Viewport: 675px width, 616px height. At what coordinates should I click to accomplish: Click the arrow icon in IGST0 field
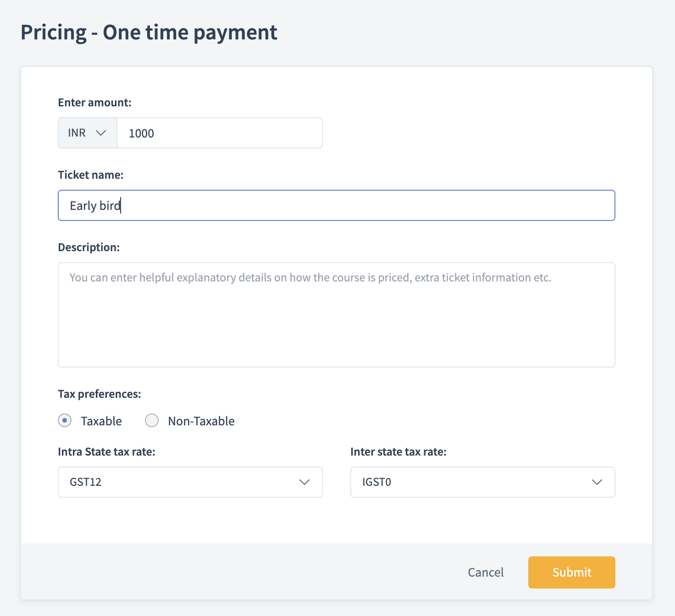[x=597, y=482]
